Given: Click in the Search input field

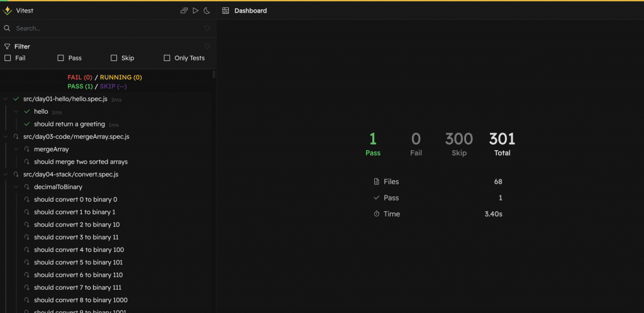Looking at the screenshot, I should tap(108, 28).
